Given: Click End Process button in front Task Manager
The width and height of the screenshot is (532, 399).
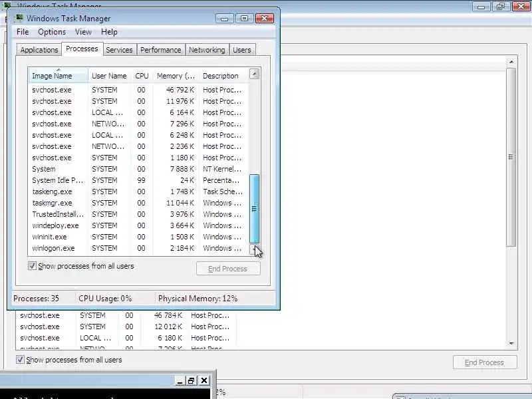Looking at the screenshot, I should [x=228, y=269].
